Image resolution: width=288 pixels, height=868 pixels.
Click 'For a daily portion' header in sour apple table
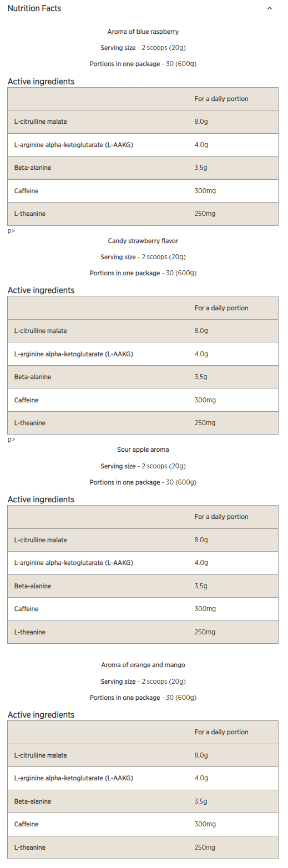(221, 517)
